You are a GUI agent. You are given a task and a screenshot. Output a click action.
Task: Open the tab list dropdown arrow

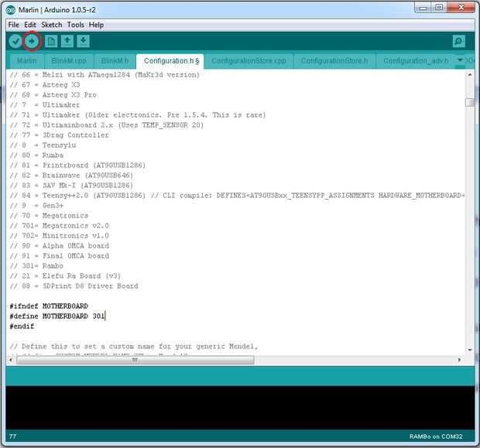point(460,60)
